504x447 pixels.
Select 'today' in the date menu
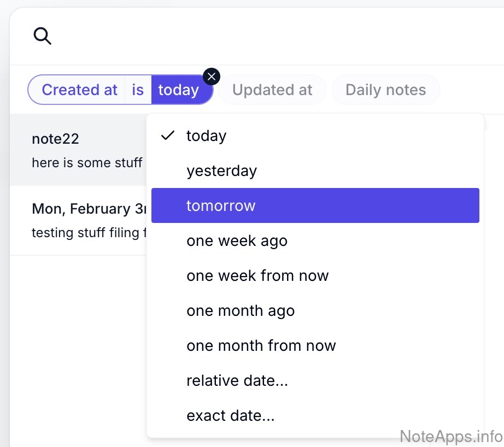click(207, 136)
